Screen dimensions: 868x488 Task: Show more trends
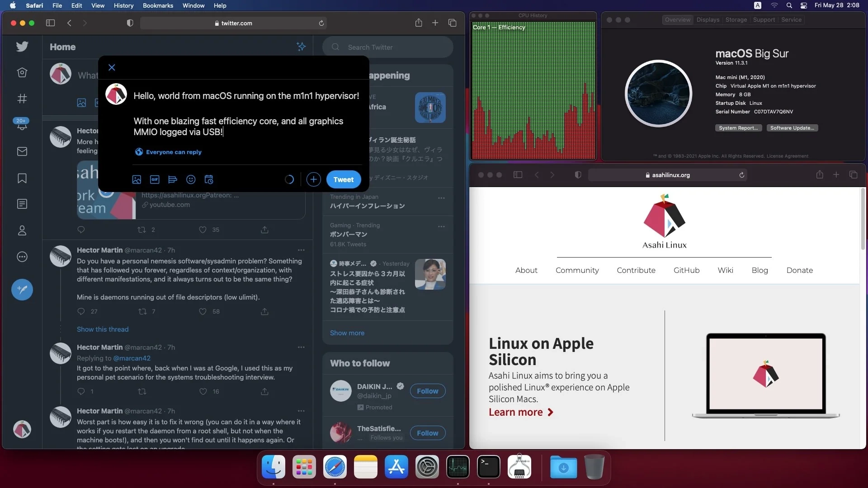[347, 333]
